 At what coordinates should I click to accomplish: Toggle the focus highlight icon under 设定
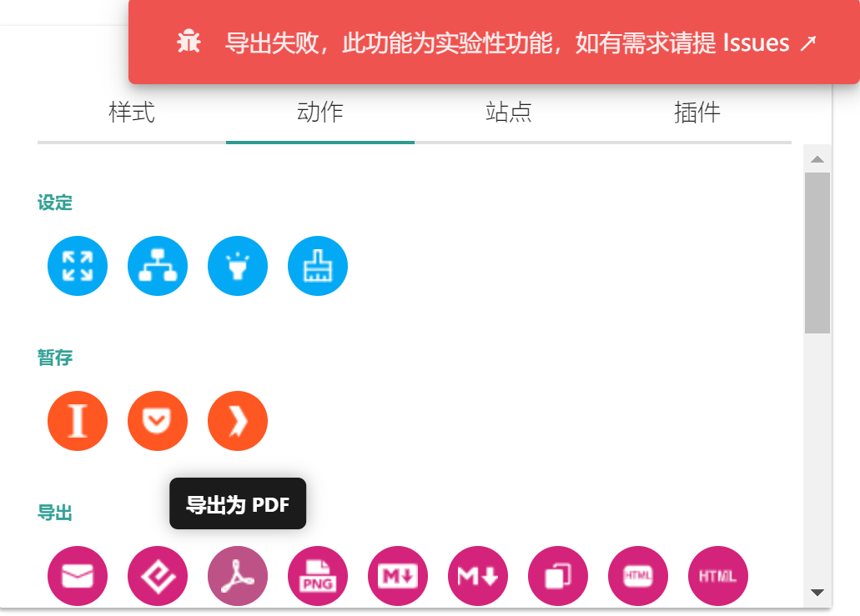(238, 266)
